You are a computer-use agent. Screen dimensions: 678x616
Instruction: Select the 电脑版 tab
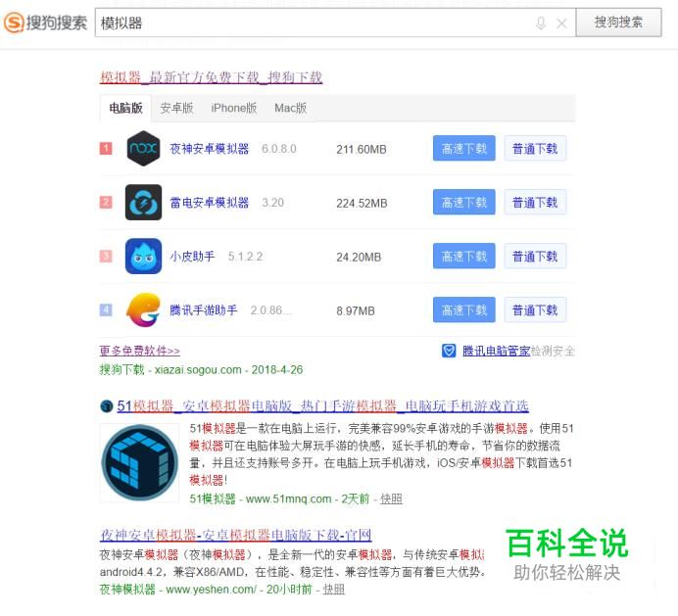point(125,108)
